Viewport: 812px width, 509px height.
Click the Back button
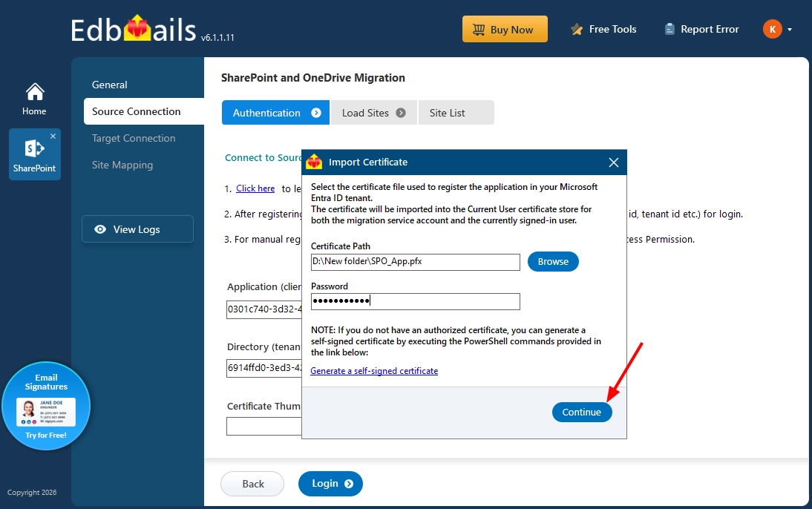252,484
